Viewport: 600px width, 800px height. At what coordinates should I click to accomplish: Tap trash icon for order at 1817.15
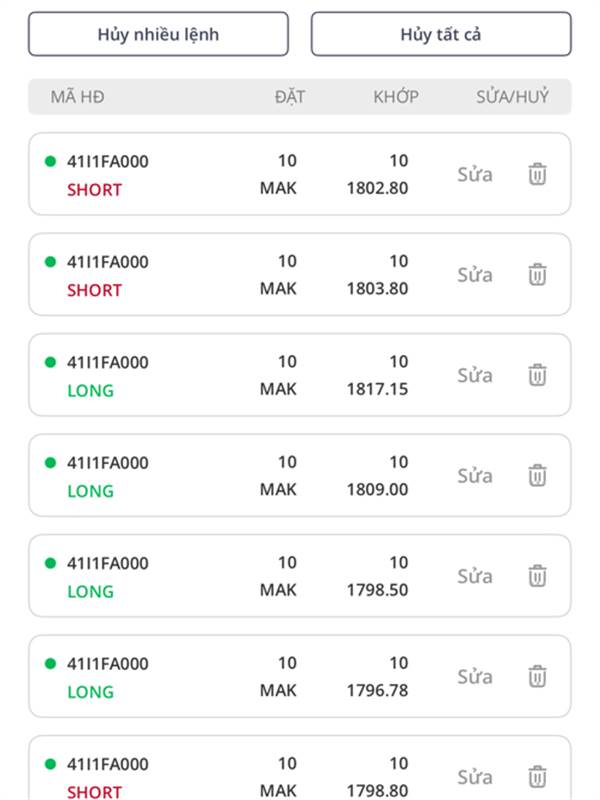click(537, 375)
